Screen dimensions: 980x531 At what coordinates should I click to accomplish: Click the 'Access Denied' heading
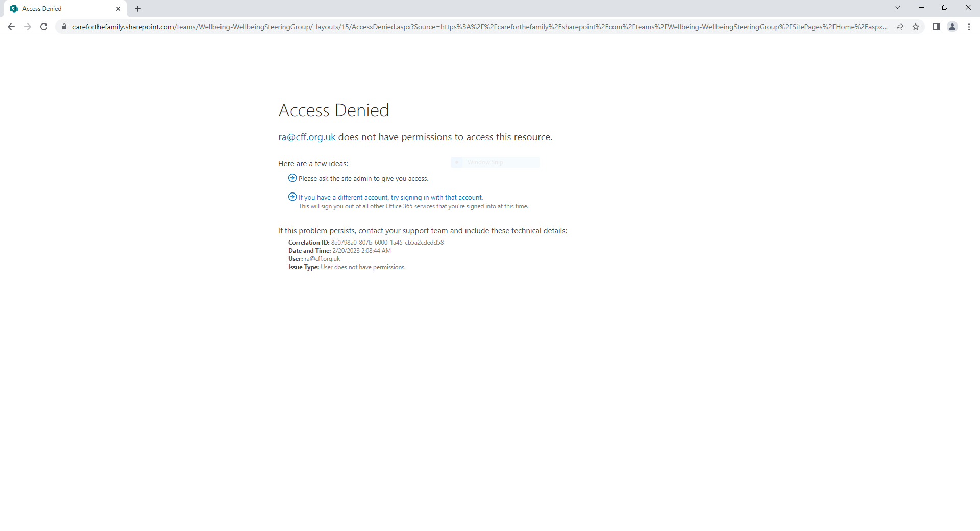[x=334, y=110]
